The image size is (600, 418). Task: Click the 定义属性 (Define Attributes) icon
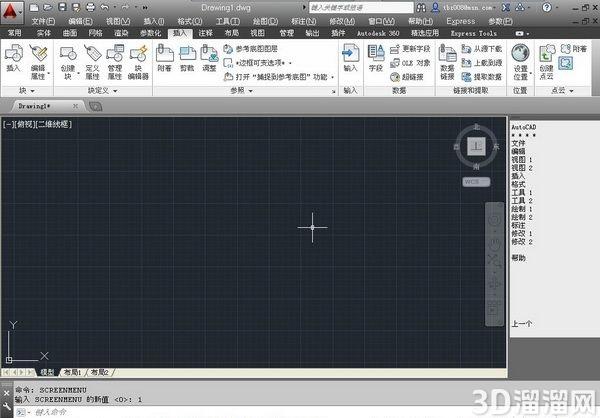click(x=92, y=62)
